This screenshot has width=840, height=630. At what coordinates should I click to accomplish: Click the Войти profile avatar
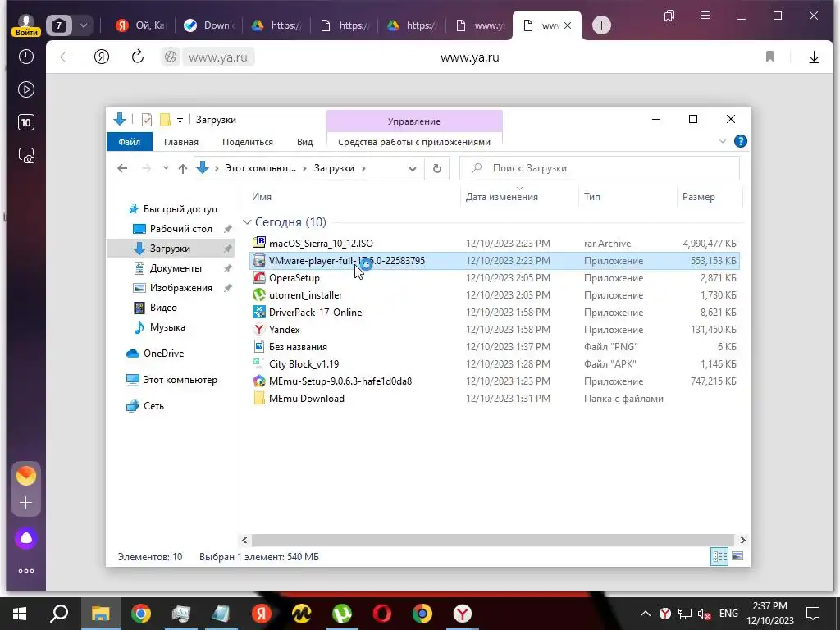(x=25, y=24)
